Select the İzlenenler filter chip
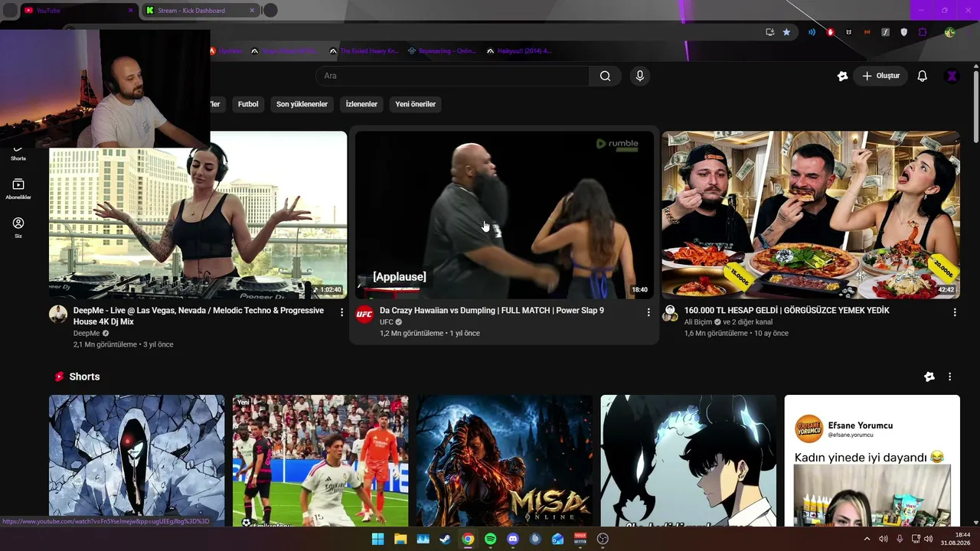 361,104
